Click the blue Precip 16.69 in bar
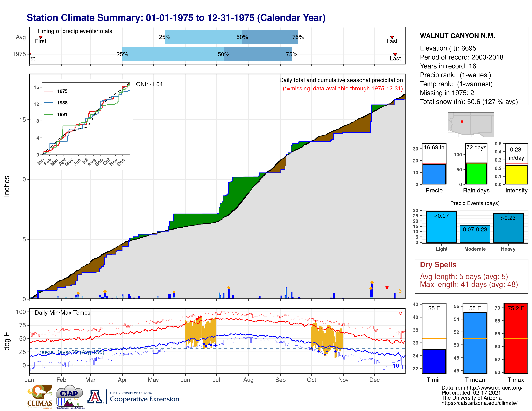The width and height of the screenshot is (532, 411). click(x=434, y=174)
